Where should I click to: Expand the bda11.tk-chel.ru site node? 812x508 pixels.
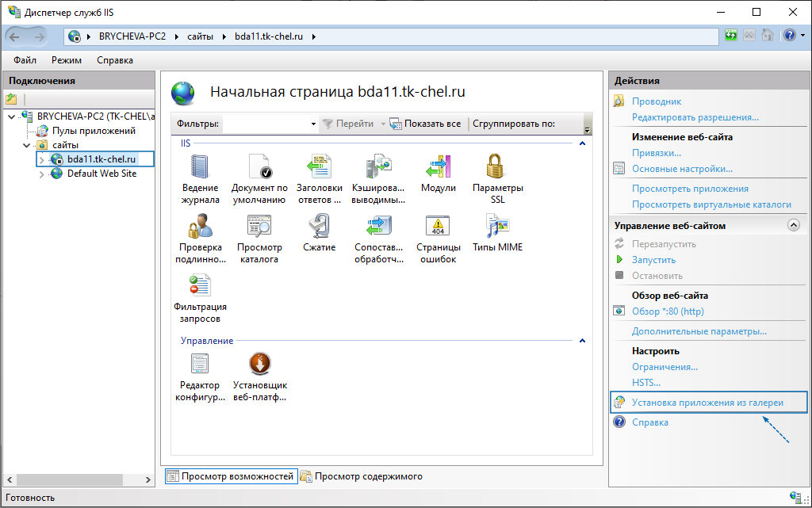pyautogui.click(x=41, y=160)
